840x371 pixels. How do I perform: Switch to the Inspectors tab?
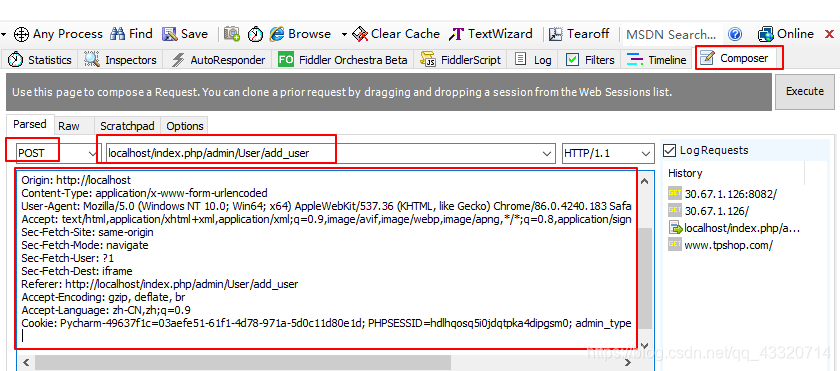click(121, 59)
